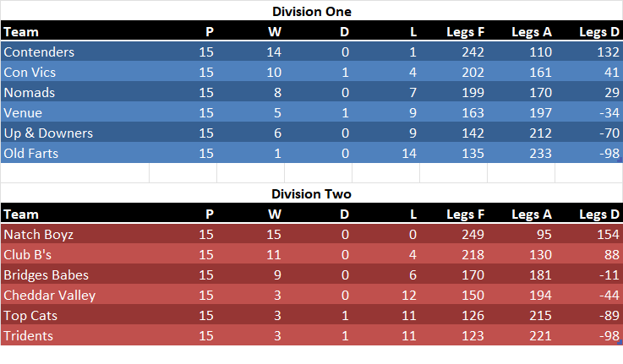This screenshot has height=364, width=623.
Task: Select the Cheddar Valley team cell
Action: [x=49, y=295]
